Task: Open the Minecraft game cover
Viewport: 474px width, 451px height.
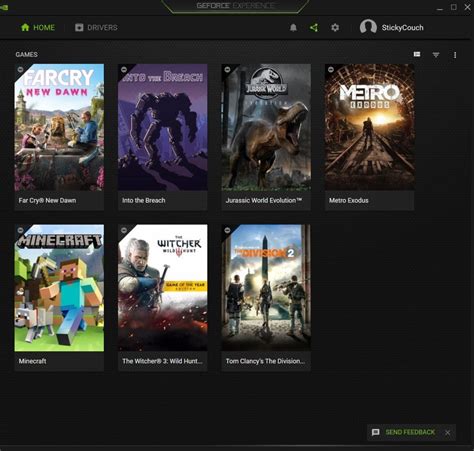Action: (59, 288)
